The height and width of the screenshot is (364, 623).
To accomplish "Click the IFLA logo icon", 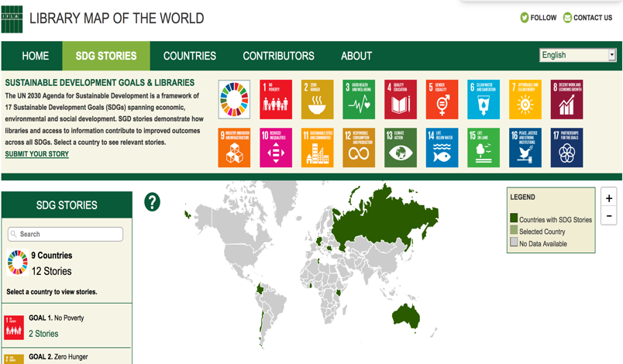I will click(12, 19).
